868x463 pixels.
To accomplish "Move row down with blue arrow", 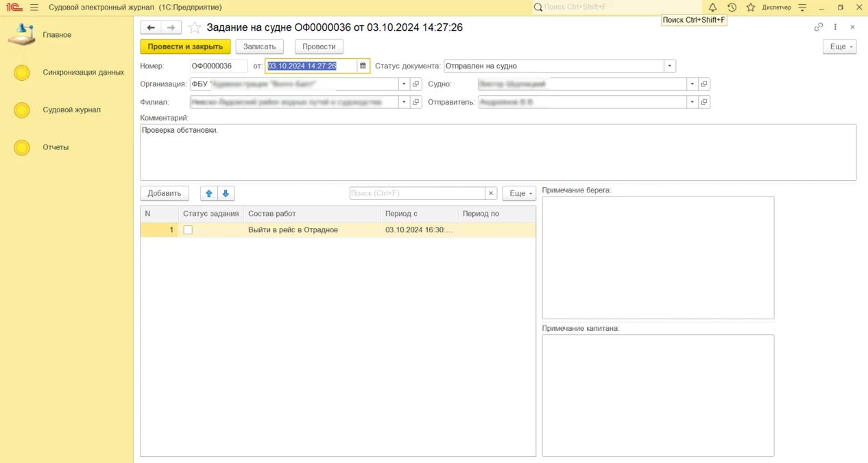I will coord(226,193).
